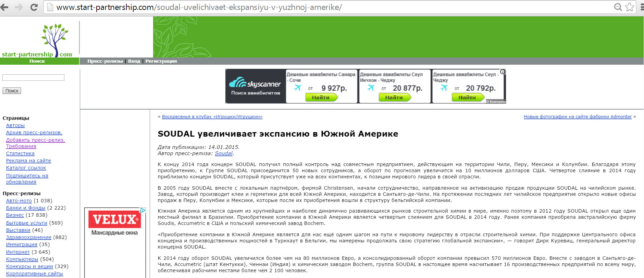
Task: Click the ad info icon on Skyscanner banner
Action: click(503, 72)
